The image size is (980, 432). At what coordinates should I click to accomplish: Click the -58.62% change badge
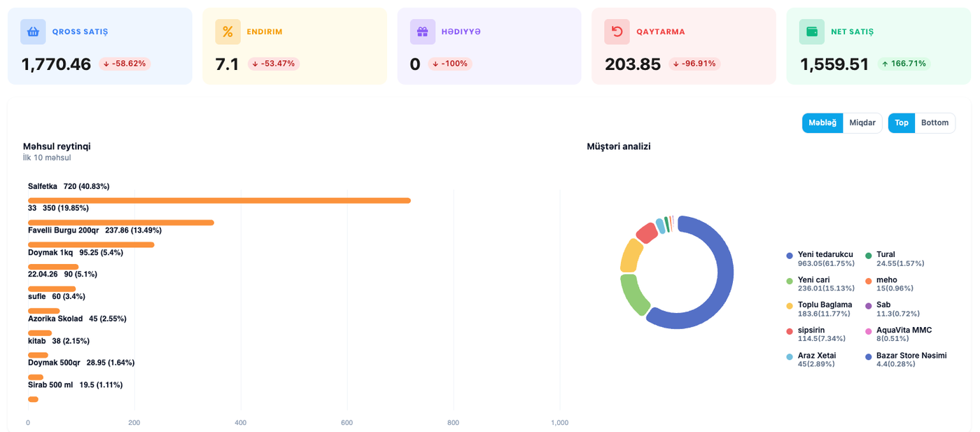click(125, 64)
